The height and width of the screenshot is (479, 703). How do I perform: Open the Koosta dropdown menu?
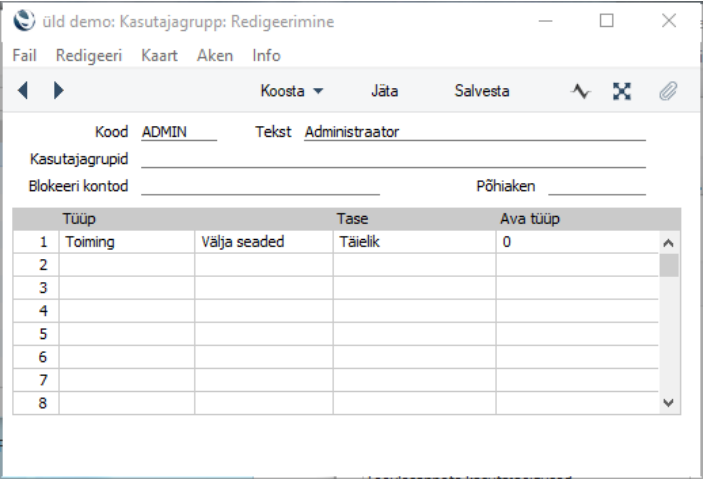[x=291, y=91]
